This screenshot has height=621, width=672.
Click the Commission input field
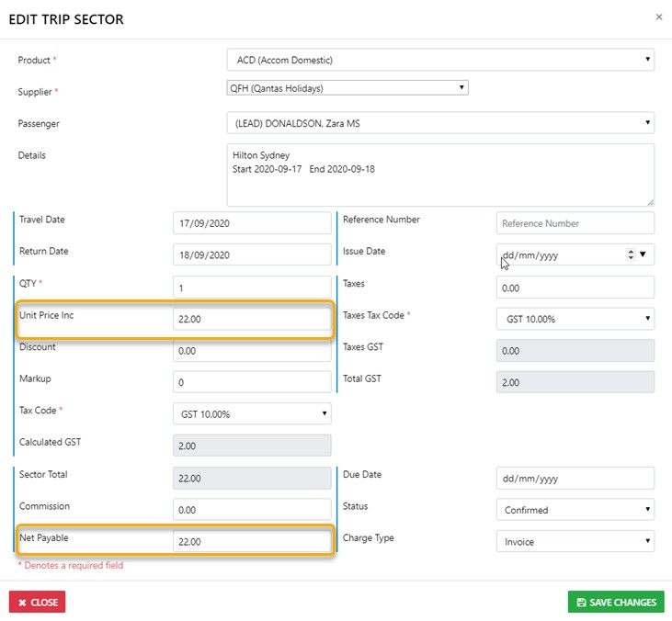252,510
